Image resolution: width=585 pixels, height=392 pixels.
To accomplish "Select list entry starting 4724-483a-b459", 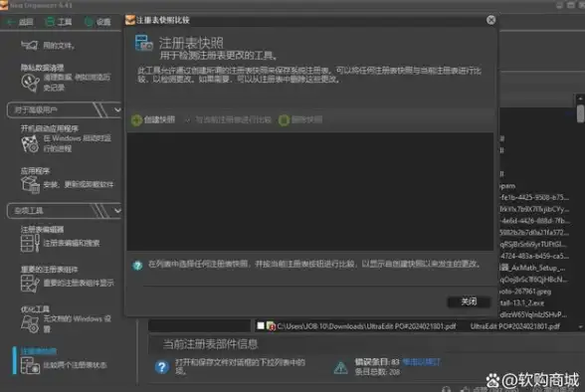I will pos(534,256).
